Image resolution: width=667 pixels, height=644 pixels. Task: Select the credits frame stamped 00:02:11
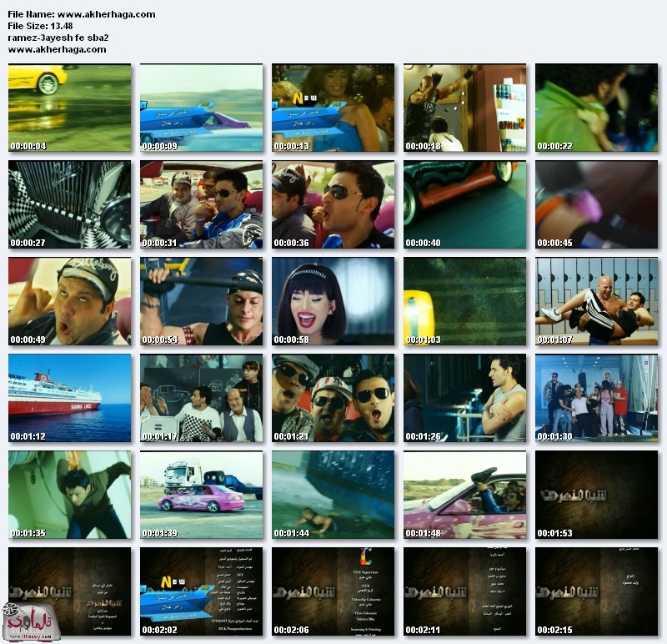click(x=465, y=591)
